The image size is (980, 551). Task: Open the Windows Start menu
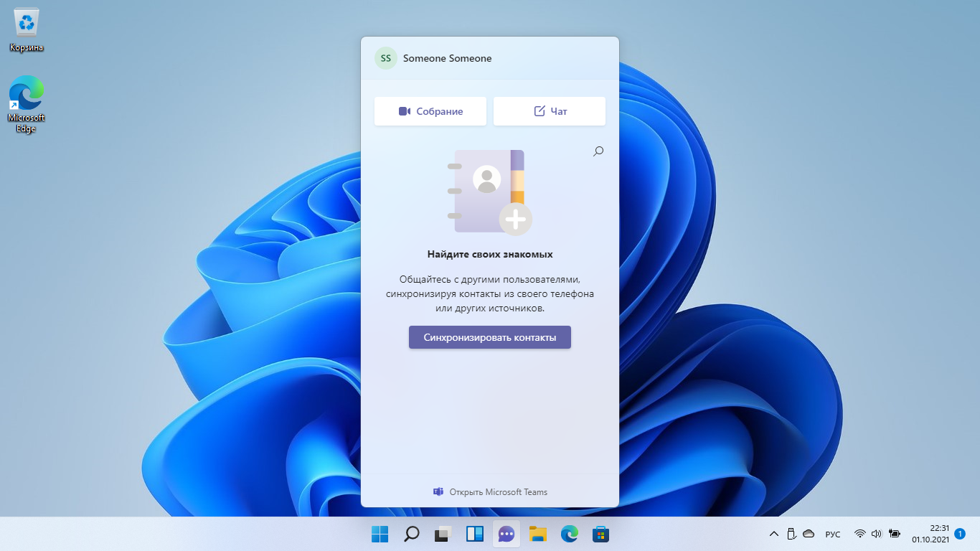(x=380, y=534)
